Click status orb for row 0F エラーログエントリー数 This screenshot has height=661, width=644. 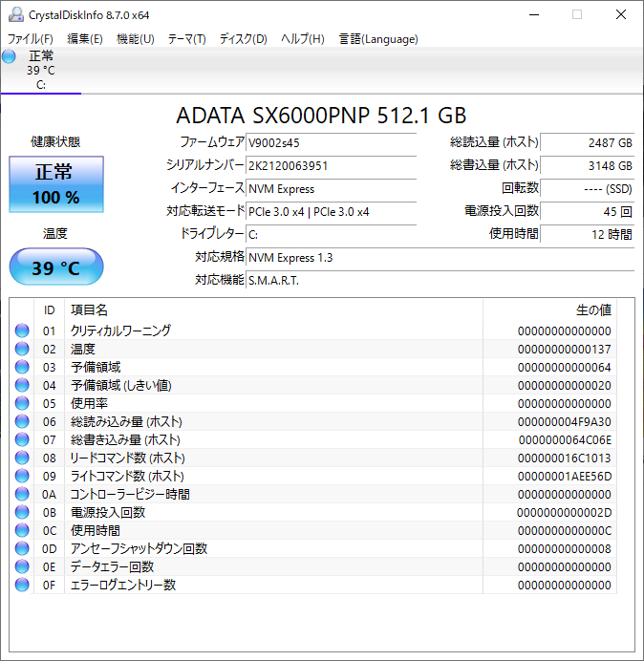[22, 585]
